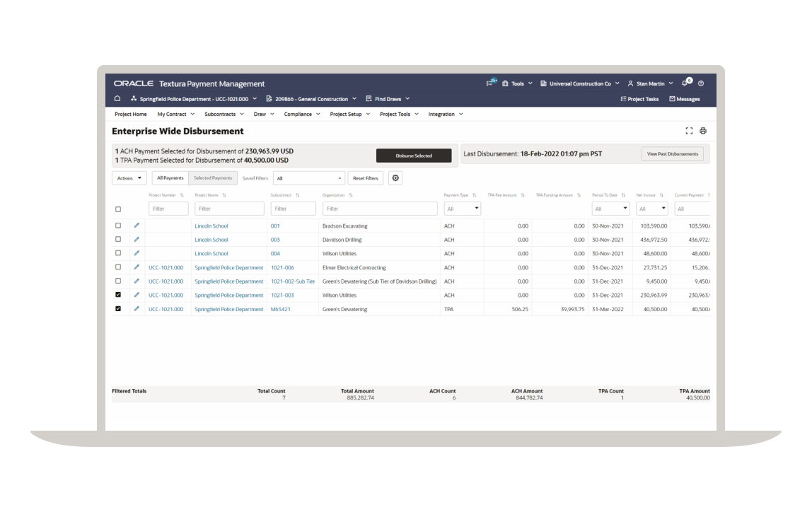
Task: Click the Disburse Selected button
Action: coord(414,156)
